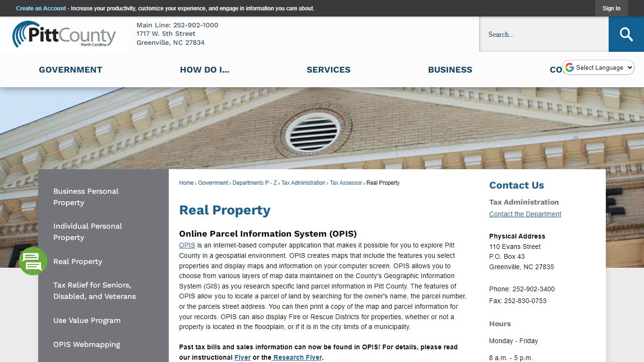Click the Tax Administration subheading under Contact Us
Viewport: 644px width, 362px height.
(x=524, y=202)
